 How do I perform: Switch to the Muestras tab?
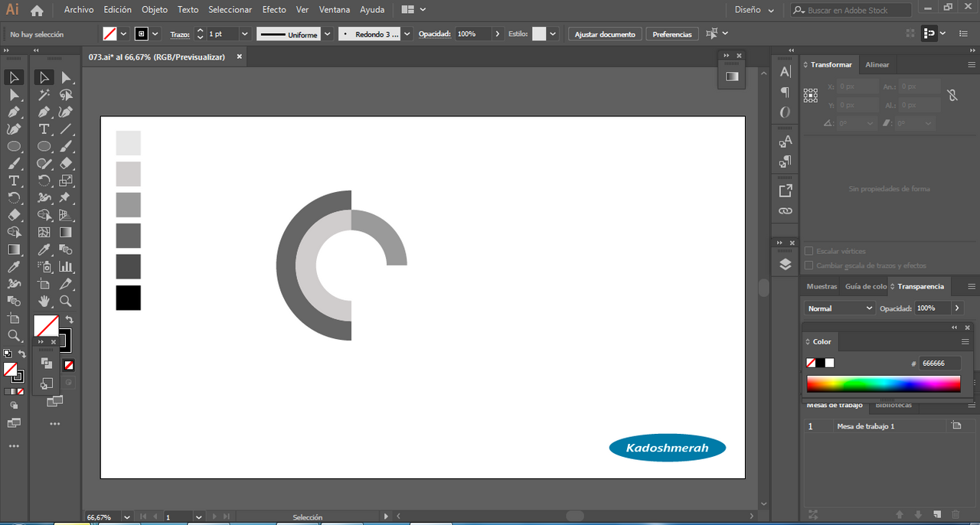click(822, 286)
